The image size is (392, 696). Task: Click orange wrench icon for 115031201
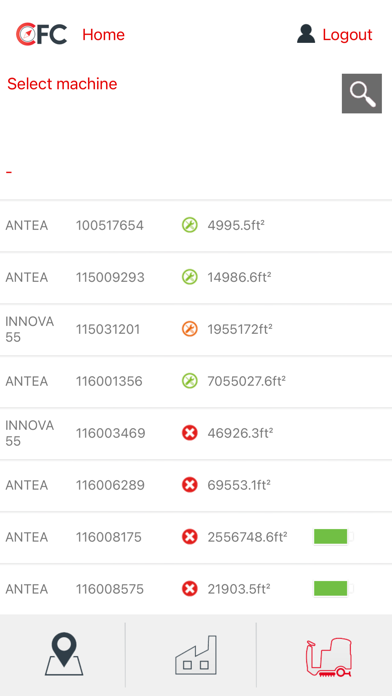tap(190, 329)
